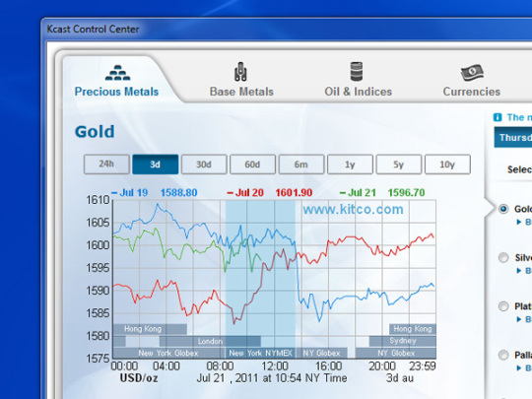Open the Precious Metals gold bars icon
The width and height of the screenshot is (532, 399).
pos(117,73)
